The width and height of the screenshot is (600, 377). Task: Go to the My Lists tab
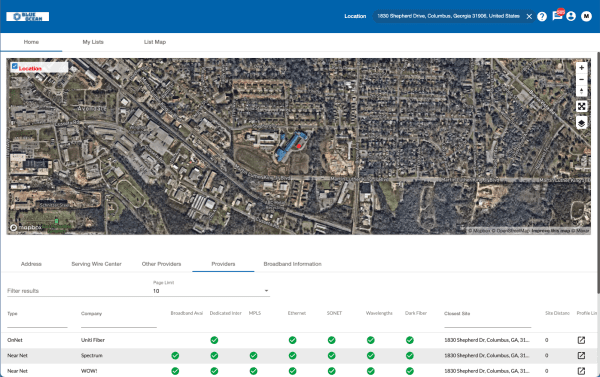[93, 42]
